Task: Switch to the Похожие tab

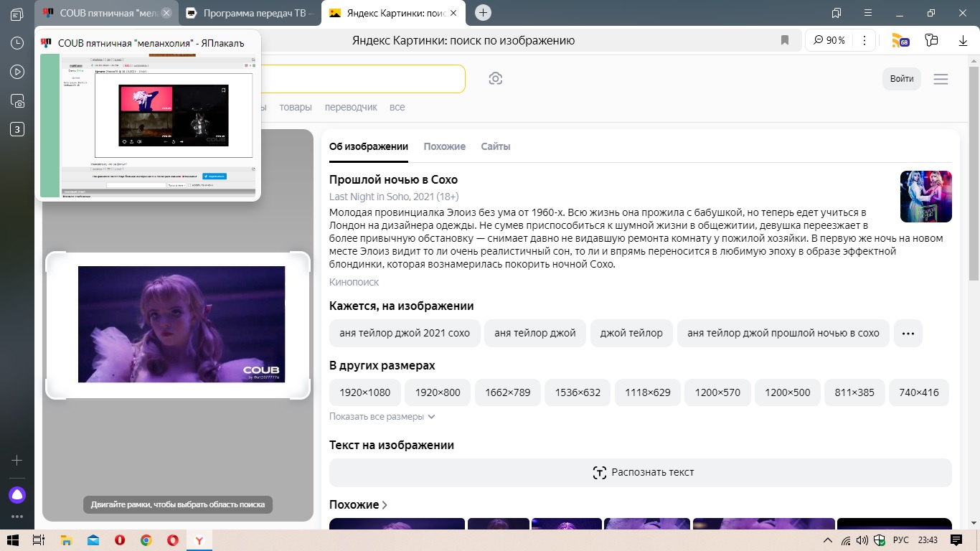Action: click(444, 146)
